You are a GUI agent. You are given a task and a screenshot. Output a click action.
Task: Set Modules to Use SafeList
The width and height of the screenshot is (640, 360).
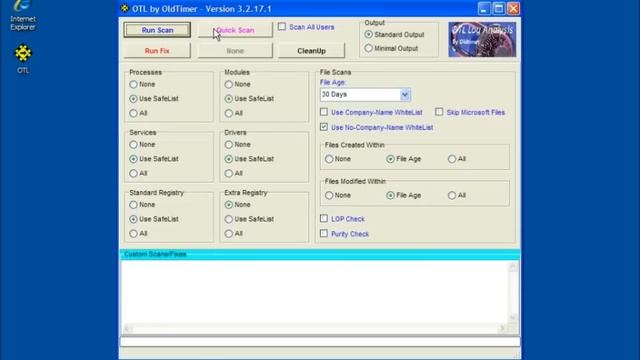pyautogui.click(x=229, y=99)
